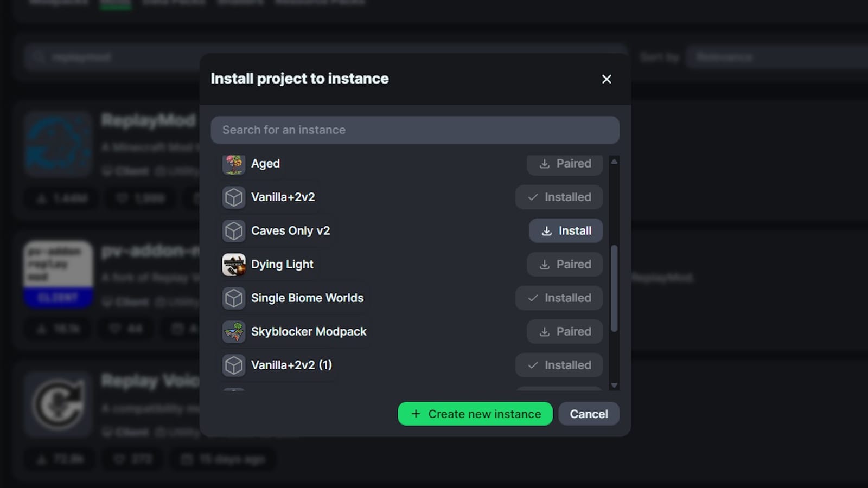868x488 pixels.
Task: Click the Vanilla+2v2 (1) cube icon
Action: point(234,365)
